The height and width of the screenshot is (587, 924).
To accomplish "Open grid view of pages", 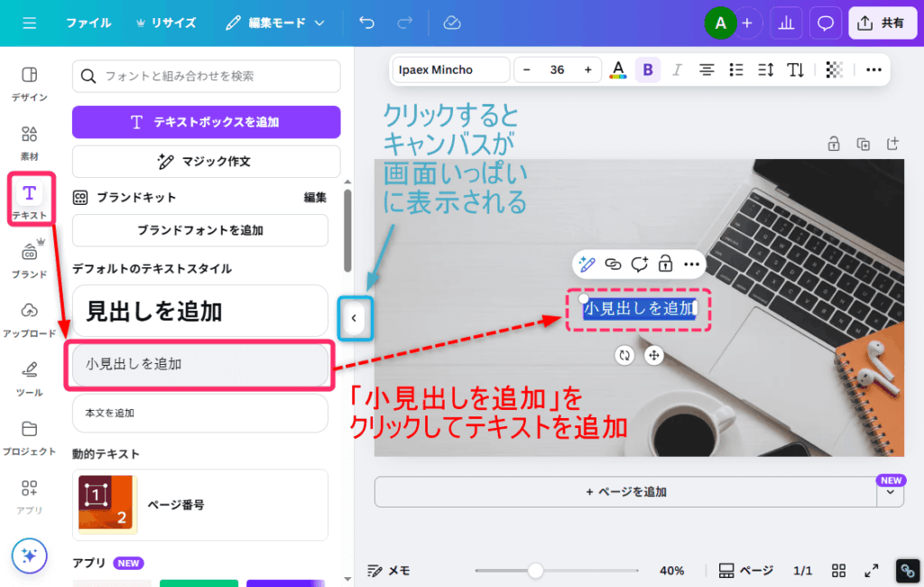I will tap(838, 571).
